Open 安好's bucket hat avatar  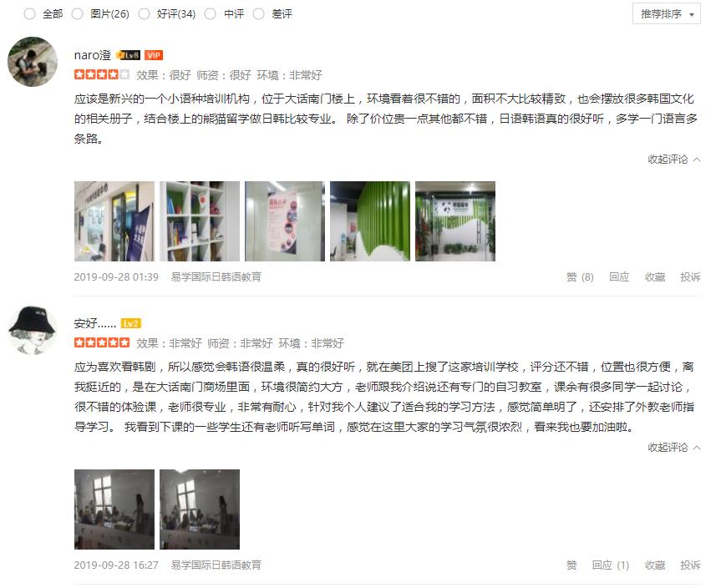[x=33, y=330]
